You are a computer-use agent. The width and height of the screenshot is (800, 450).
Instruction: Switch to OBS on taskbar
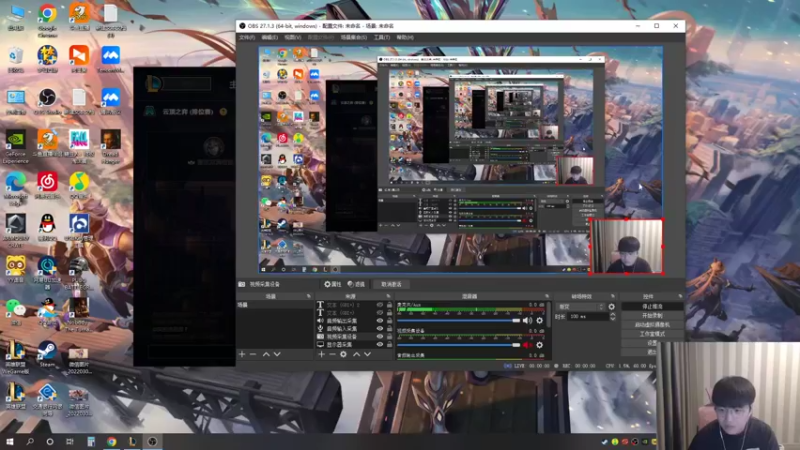click(152, 441)
